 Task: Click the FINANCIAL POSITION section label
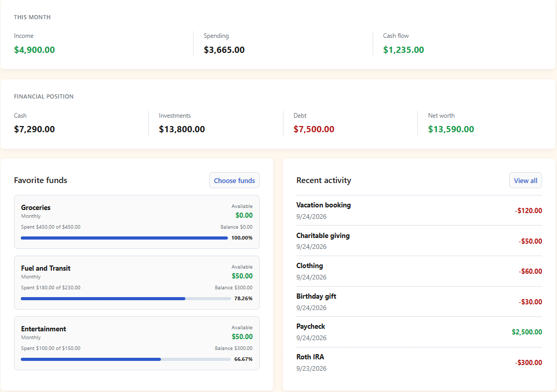click(x=44, y=96)
